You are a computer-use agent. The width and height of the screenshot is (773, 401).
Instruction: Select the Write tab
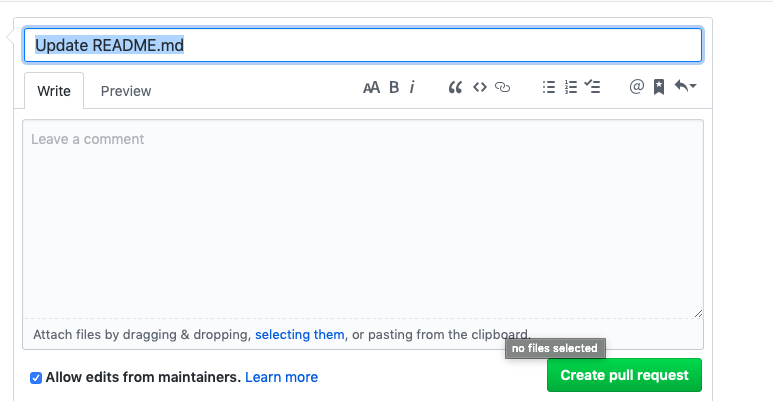[x=54, y=91]
